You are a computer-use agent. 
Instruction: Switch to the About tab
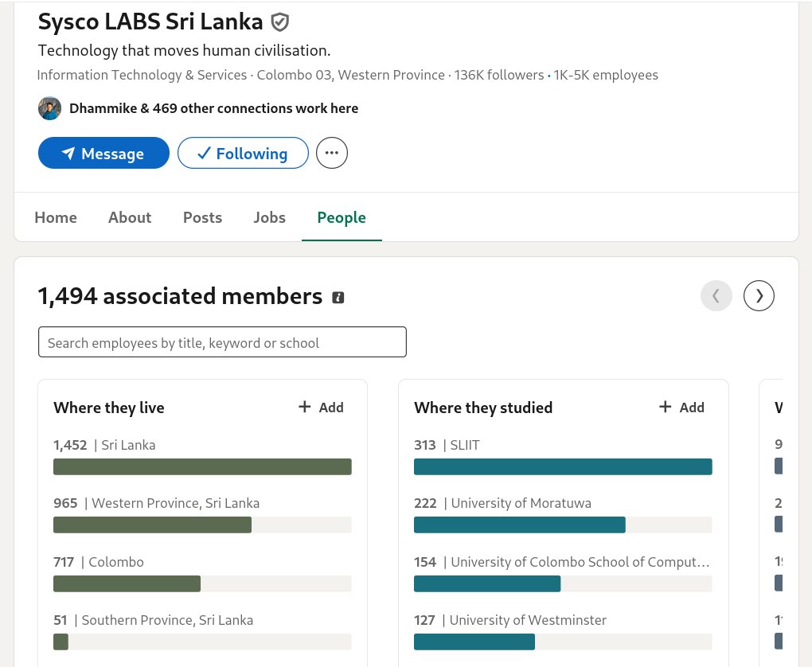tap(130, 217)
